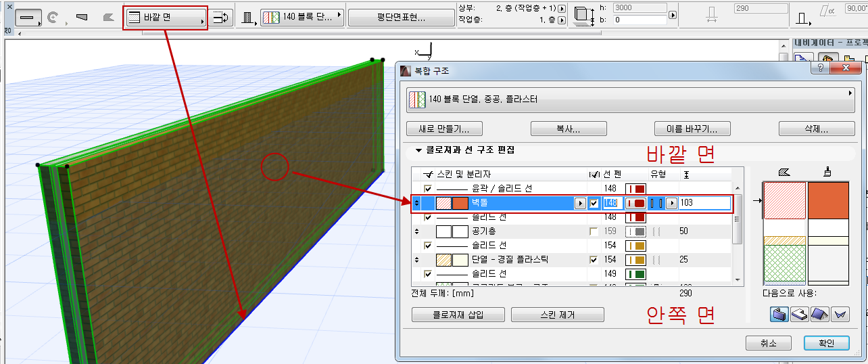This screenshot has width=868, height=364.
Task: Click the wall thickness 290 field
Action: pyautogui.click(x=761, y=9)
